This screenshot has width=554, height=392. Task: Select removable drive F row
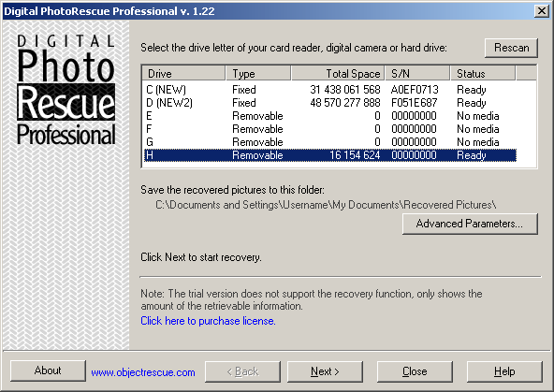tap(330, 129)
